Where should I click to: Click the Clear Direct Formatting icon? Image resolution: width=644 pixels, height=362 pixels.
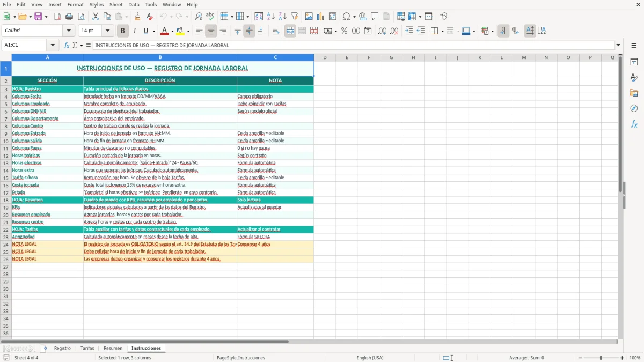149,17
